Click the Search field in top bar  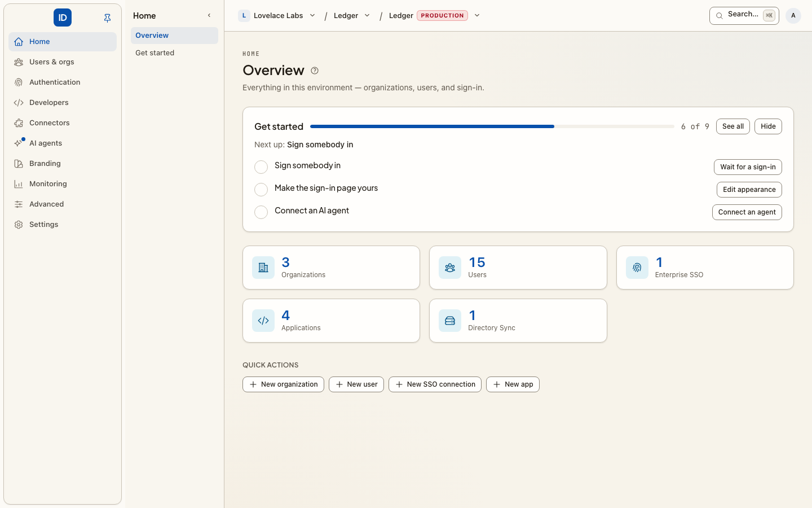744,16
